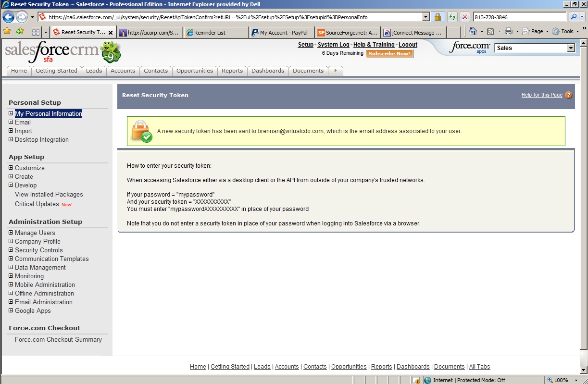Click the address bar URL field
This screenshot has height=384, width=588.
point(231,17)
